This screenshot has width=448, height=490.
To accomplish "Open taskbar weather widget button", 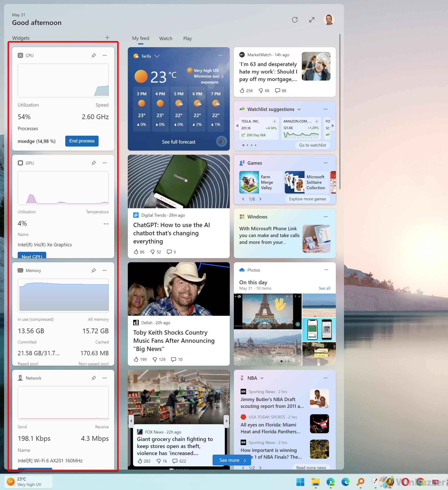I will coord(28,482).
